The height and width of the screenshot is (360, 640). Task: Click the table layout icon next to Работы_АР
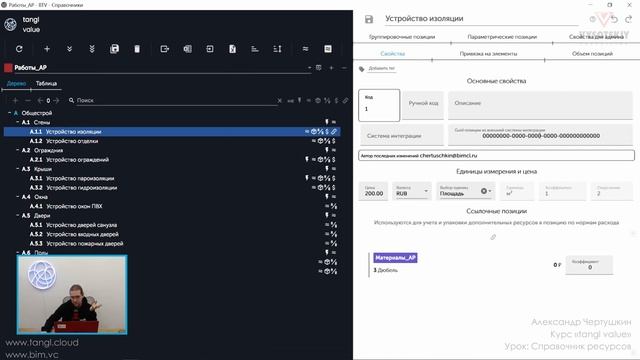tap(319, 68)
